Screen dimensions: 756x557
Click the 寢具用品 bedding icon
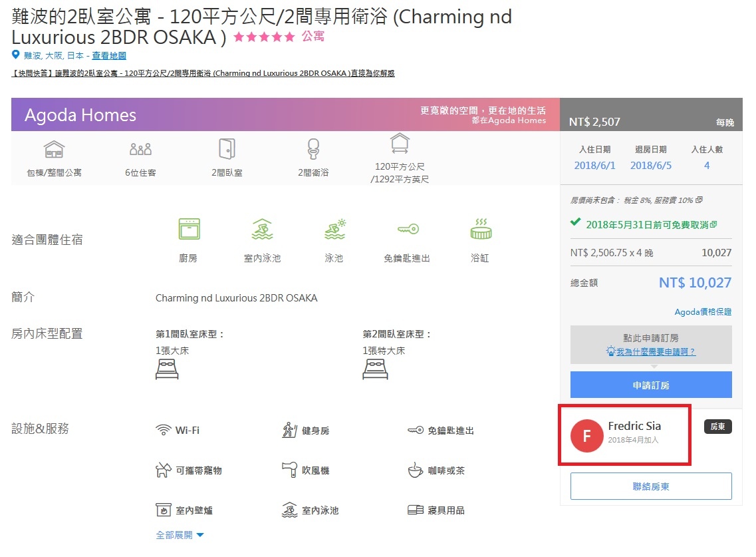click(x=416, y=510)
